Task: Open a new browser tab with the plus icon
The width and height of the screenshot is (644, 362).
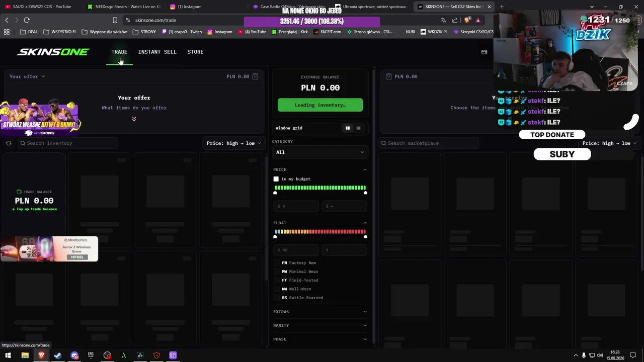Action: tap(502, 7)
